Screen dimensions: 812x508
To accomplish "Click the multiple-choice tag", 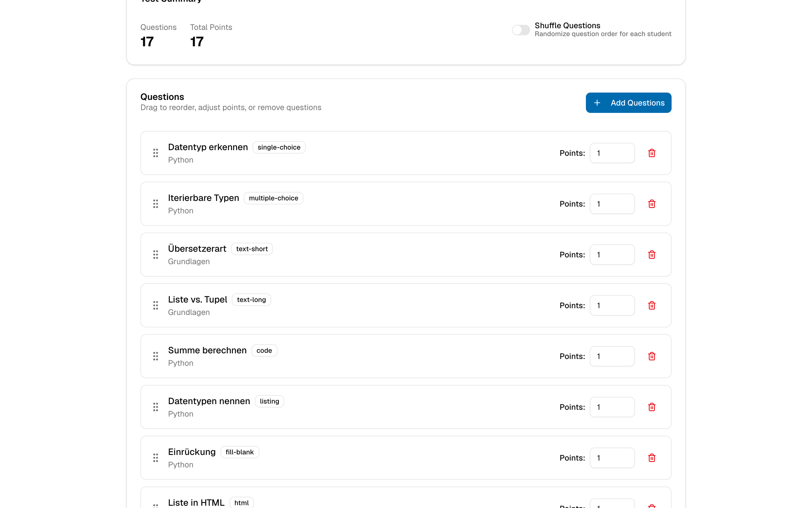I will point(273,198).
